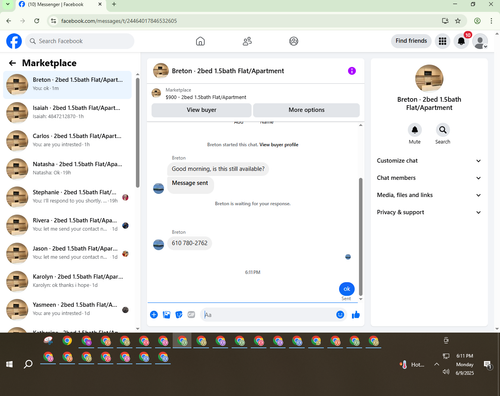
Task: Click the Mute bell icon
Action: pos(415,130)
